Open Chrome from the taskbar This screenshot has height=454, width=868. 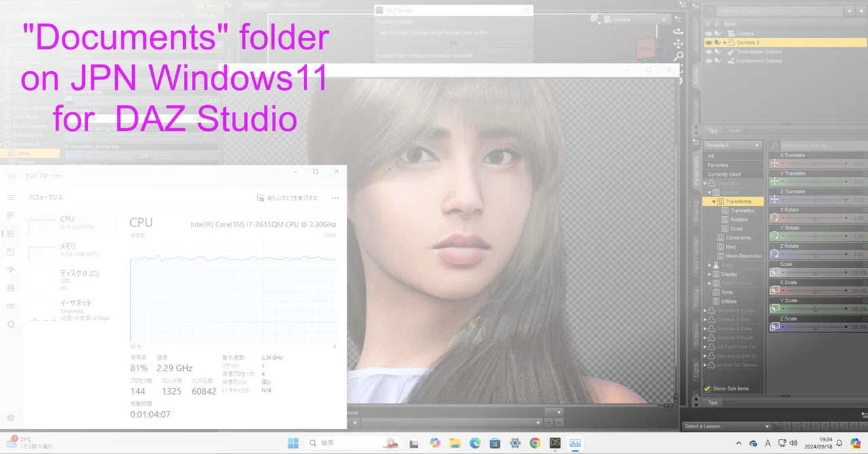click(x=535, y=443)
